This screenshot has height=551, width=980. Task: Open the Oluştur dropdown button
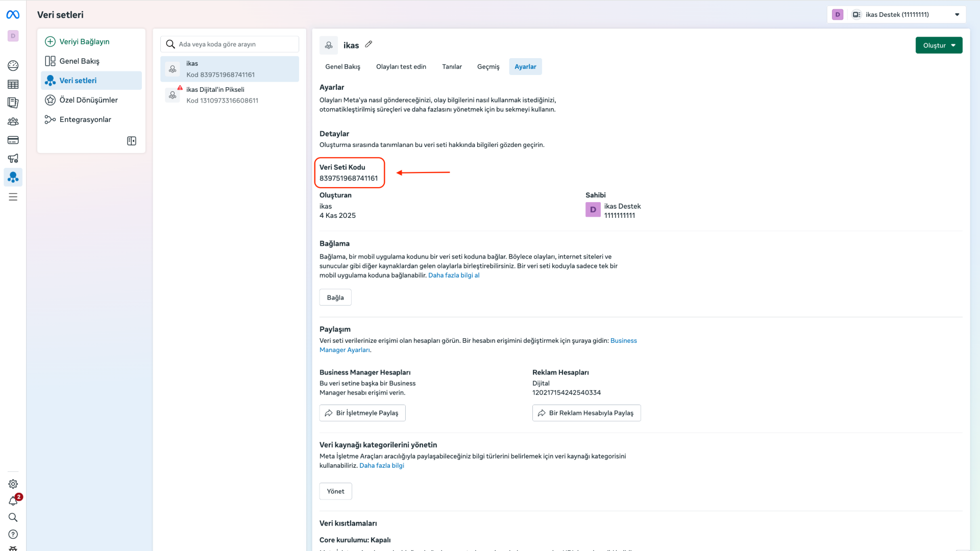939,45
